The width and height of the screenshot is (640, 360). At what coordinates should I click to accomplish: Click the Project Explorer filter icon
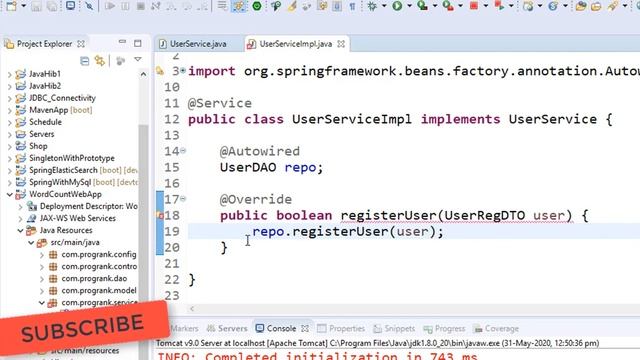click(120, 61)
